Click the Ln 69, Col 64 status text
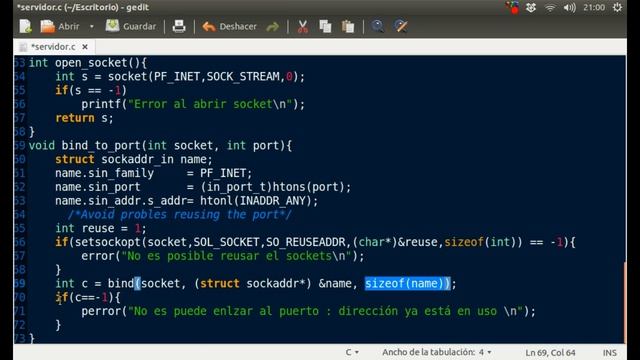 [x=550, y=353]
